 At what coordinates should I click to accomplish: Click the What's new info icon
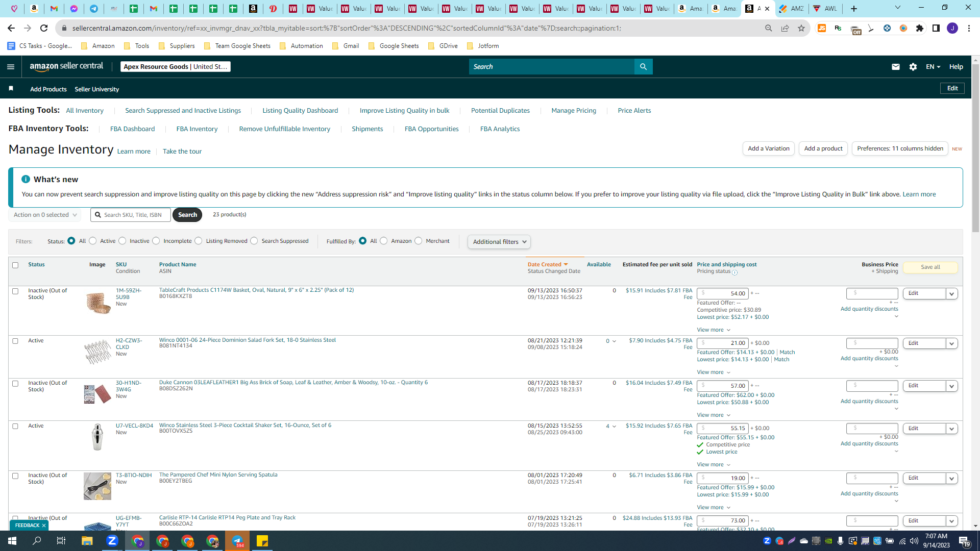click(x=26, y=179)
